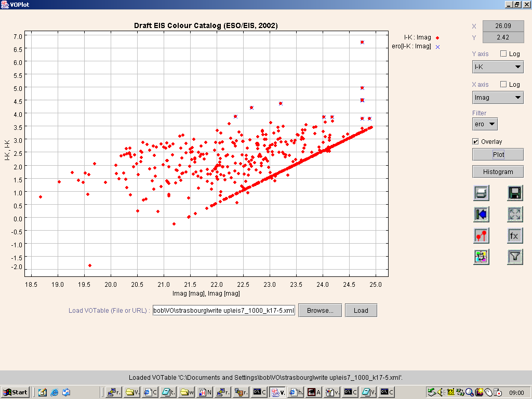
Task: Click the Load button
Action: tap(361, 311)
